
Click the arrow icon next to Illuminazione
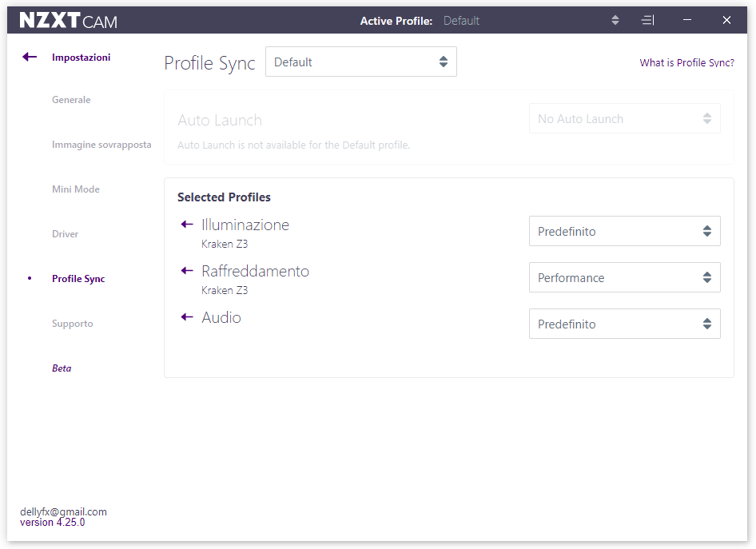(186, 224)
